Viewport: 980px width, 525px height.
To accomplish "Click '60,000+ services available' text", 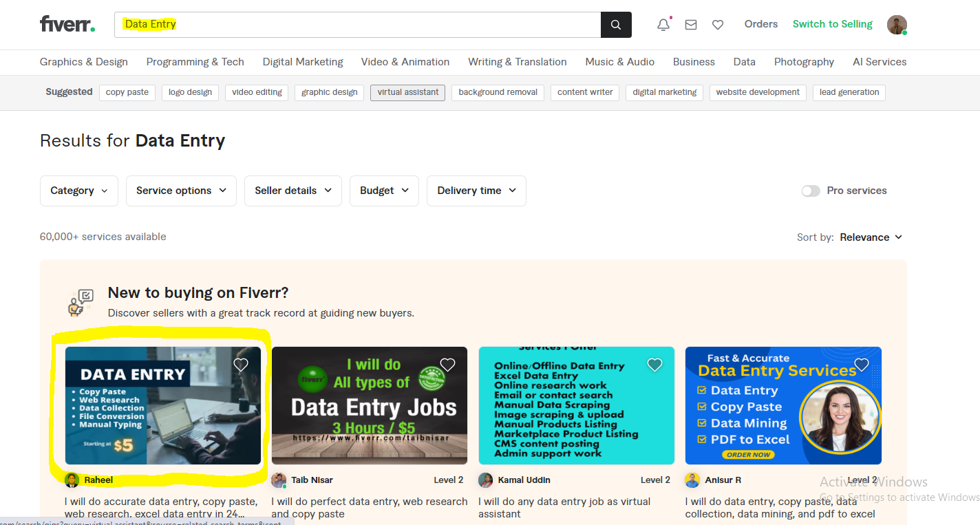I will pyautogui.click(x=103, y=237).
